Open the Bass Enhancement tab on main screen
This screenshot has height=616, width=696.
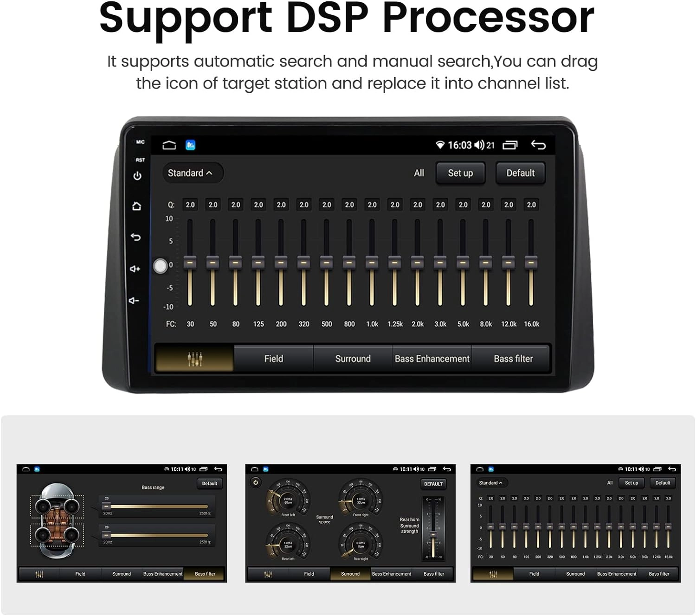tap(432, 359)
